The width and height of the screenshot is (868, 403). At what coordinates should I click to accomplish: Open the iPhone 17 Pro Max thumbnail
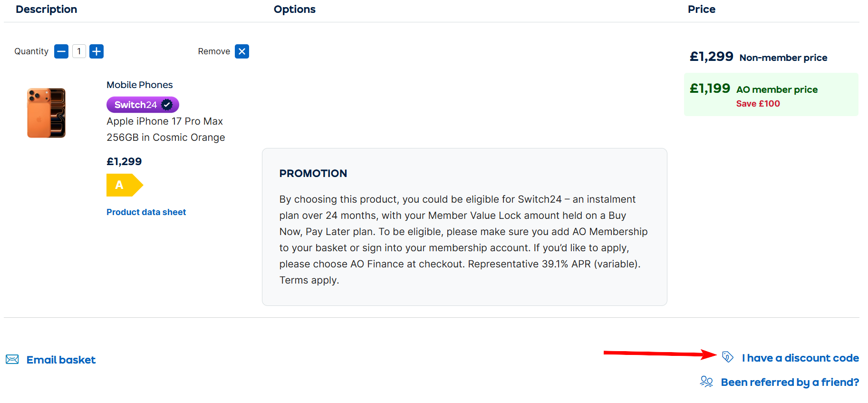[46, 113]
